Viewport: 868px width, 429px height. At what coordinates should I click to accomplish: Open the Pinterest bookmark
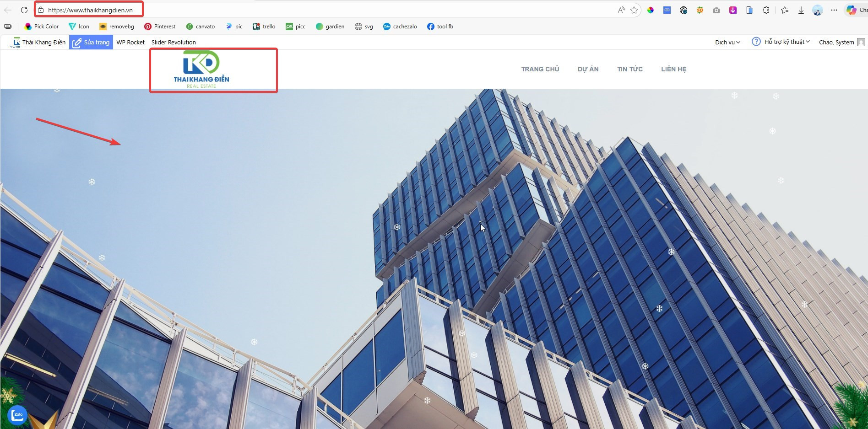(x=160, y=27)
